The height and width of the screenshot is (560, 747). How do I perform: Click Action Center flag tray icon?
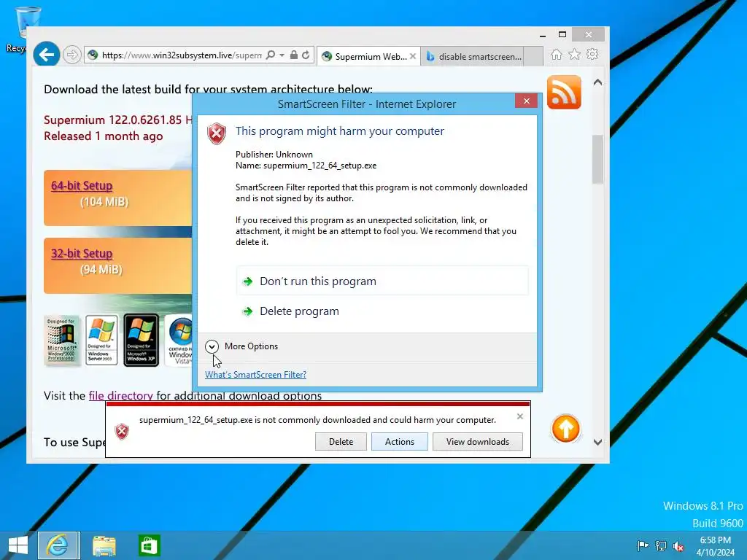pyautogui.click(x=643, y=545)
